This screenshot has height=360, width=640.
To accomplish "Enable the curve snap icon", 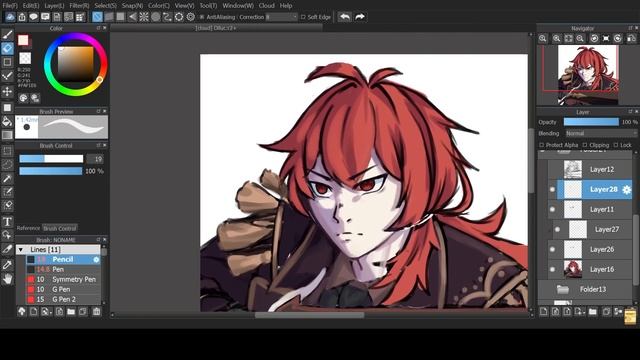I will [167, 17].
